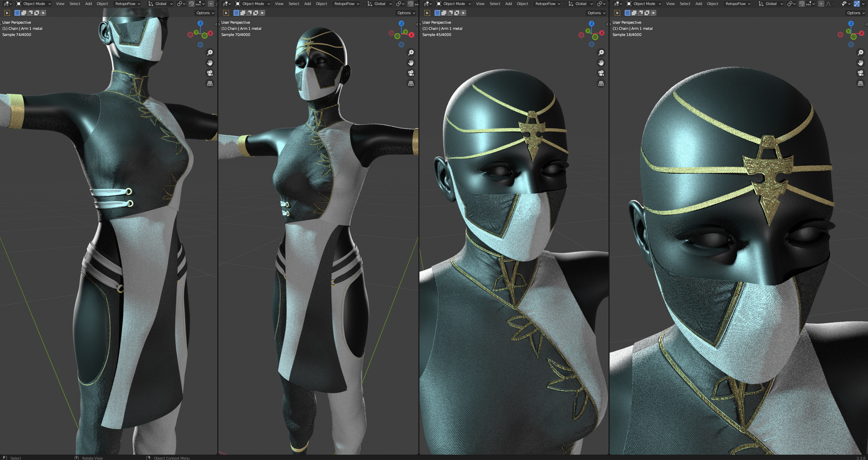Image resolution: width=868 pixels, height=460 pixels.
Task: Select tweak tool icon in second viewport header
Action: [x=226, y=13]
